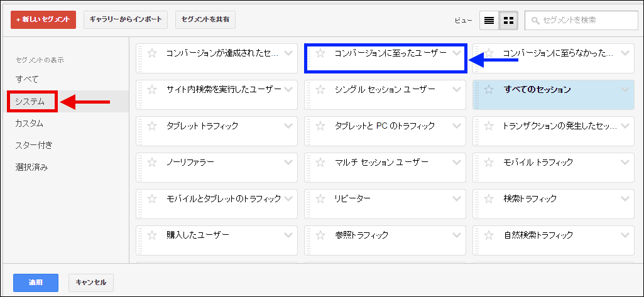Image resolution: width=644 pixels, height=297 pixels.
Task: Star the コンバージョンに至ったユーザー segment
Action: 320,53
